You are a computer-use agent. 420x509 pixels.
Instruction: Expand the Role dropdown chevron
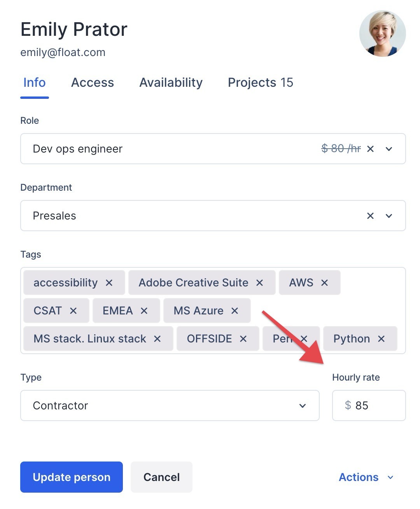[x=389, y=149]
